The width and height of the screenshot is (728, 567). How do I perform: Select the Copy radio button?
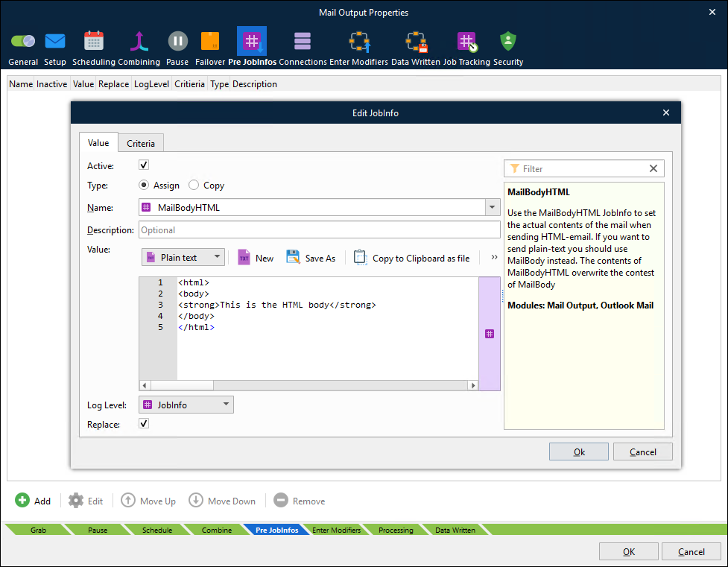(194, 185)
